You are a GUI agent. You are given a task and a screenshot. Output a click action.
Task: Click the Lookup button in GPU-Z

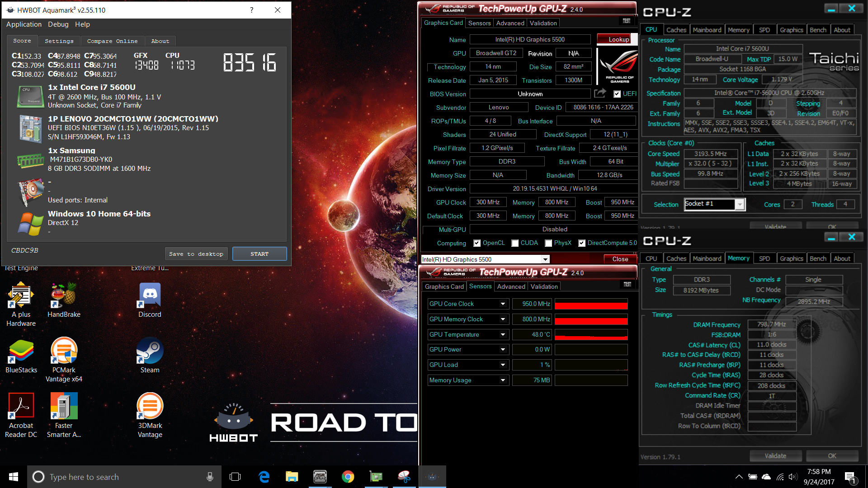tap(614, 39)
